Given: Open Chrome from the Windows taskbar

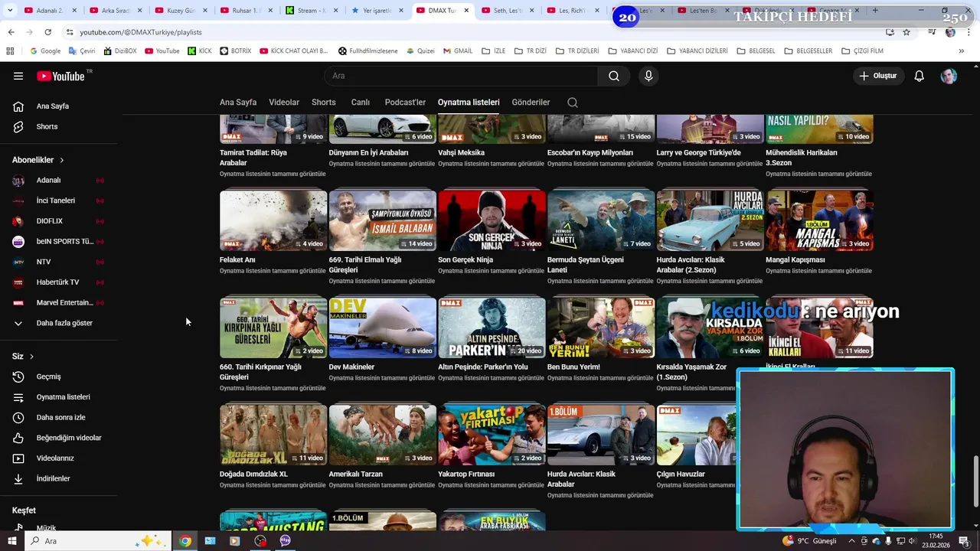Looking at the screenshot, I should (185, 541).
